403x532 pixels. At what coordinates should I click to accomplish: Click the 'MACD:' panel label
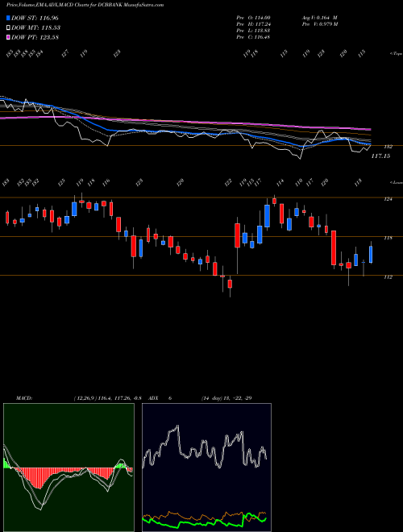pos(23,397)
